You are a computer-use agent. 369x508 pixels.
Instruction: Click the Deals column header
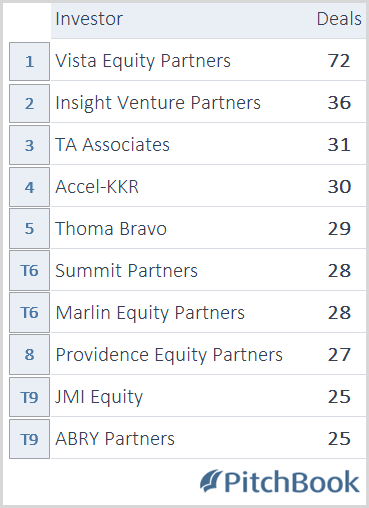point(339,19)
